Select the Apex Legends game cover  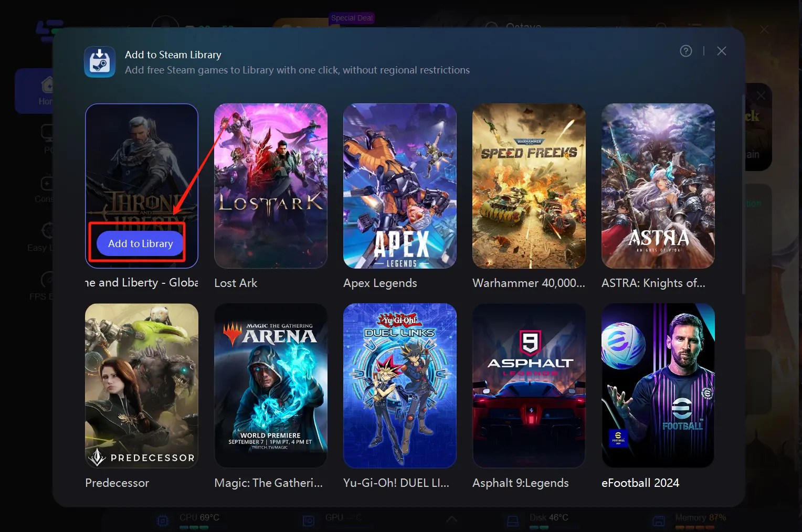400,186
